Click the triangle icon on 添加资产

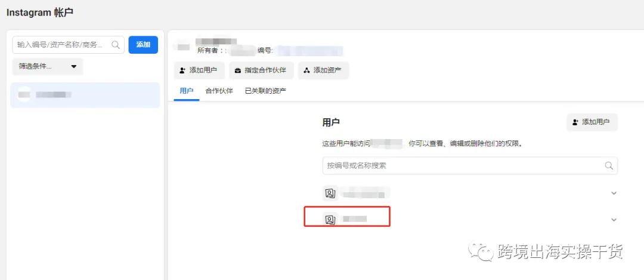point(306,70)
